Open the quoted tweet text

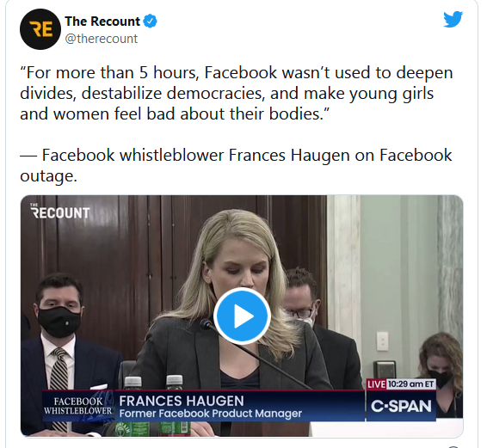tap(237, 93)
